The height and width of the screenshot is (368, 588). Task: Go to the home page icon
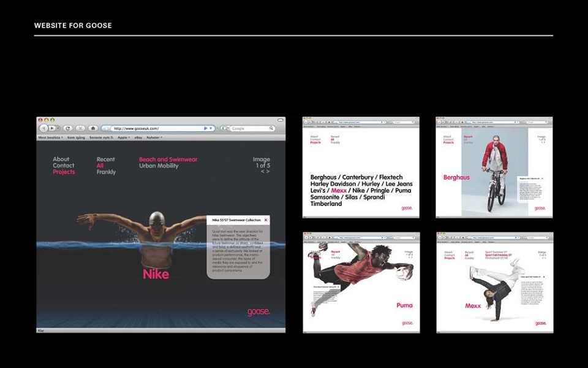[93, 128]
